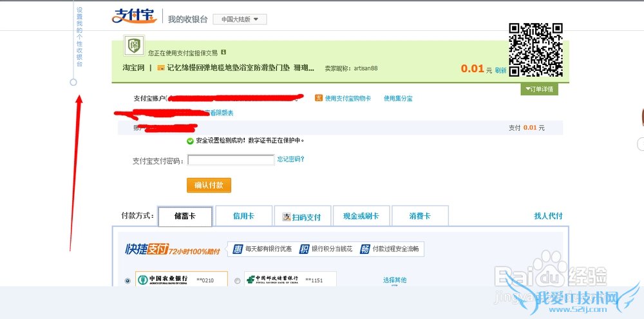Viewport: 644px width, 319px height.
Task: Focus the 支付宝支付密码 password field
Action: (231, 160)
